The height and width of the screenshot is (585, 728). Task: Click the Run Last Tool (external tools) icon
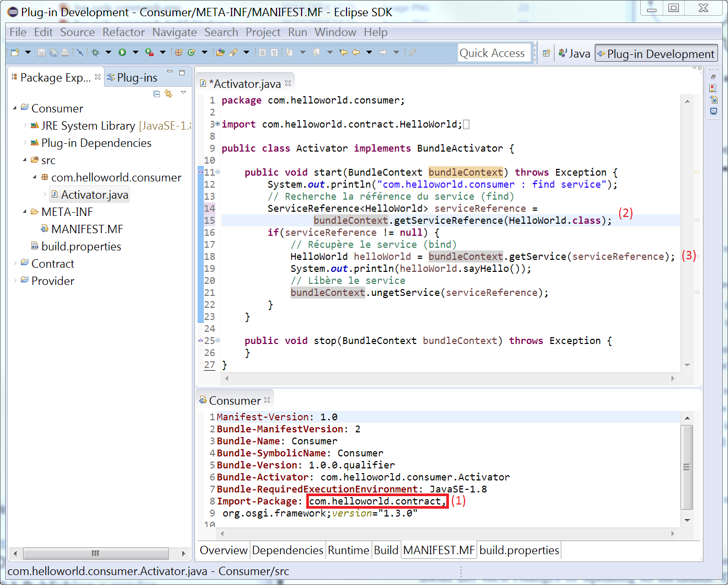click(149, 52)
